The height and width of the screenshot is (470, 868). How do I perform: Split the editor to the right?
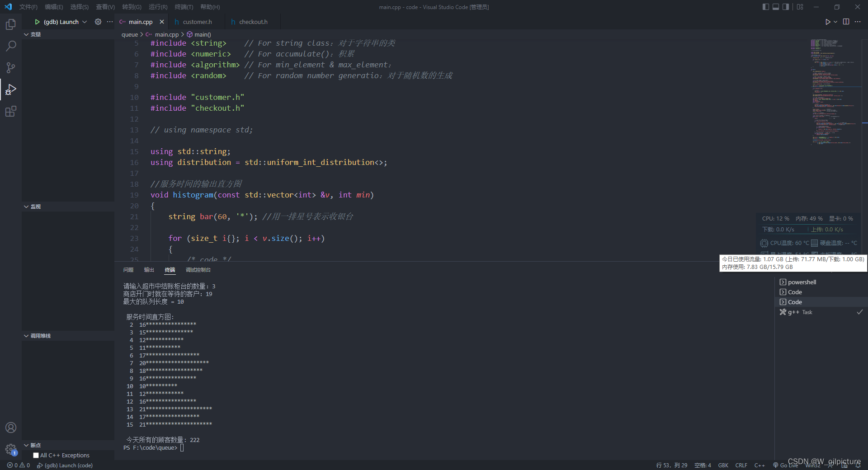[x=846, y=22]
